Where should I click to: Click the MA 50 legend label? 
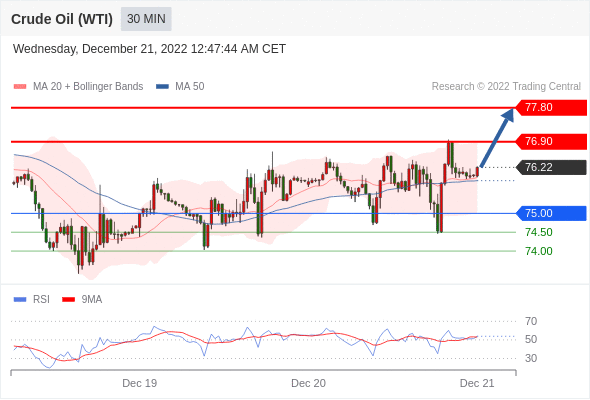point(190,87)
